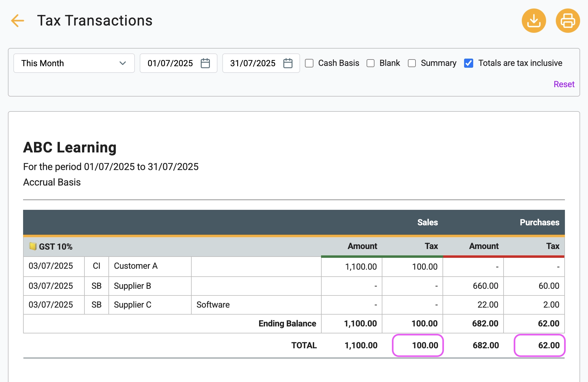Image resolution: width=588 pixels, height=382 pixels.
Task: Click the ABC Learning company title
Action: point(70,148)
